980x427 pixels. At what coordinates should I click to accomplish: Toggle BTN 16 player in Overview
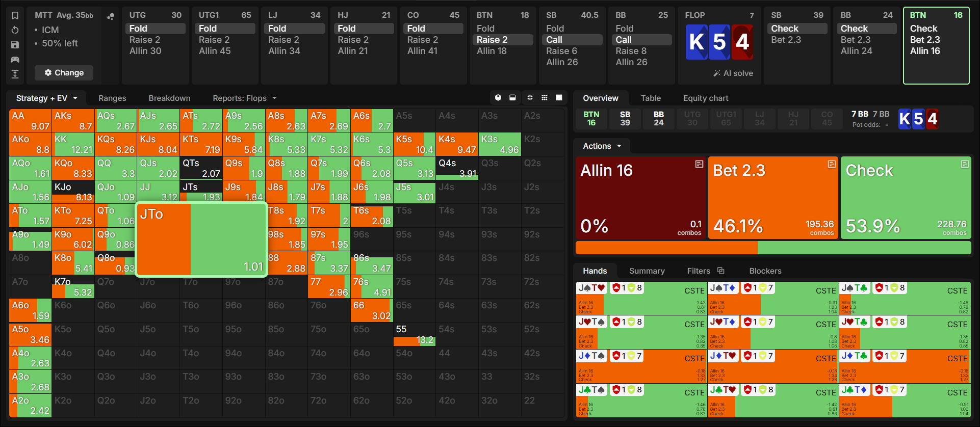pyautogui.click(x=591, y=119)
